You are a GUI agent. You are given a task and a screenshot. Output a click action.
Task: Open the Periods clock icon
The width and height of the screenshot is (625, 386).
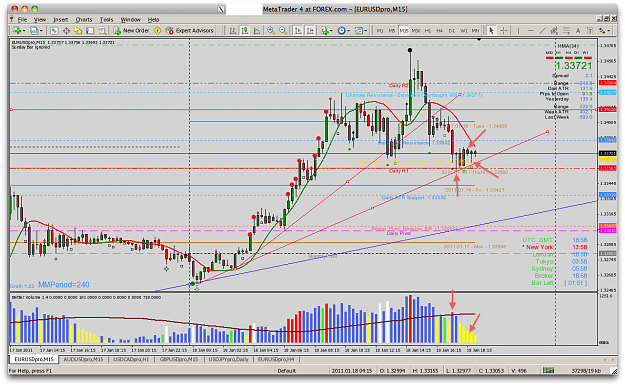(x=341, y=30)
